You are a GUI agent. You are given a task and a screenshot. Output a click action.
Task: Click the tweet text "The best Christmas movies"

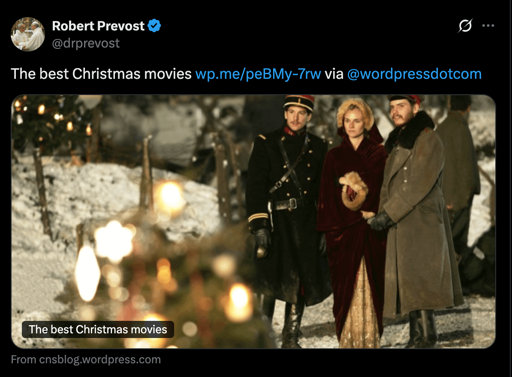(x=101, y=74)
